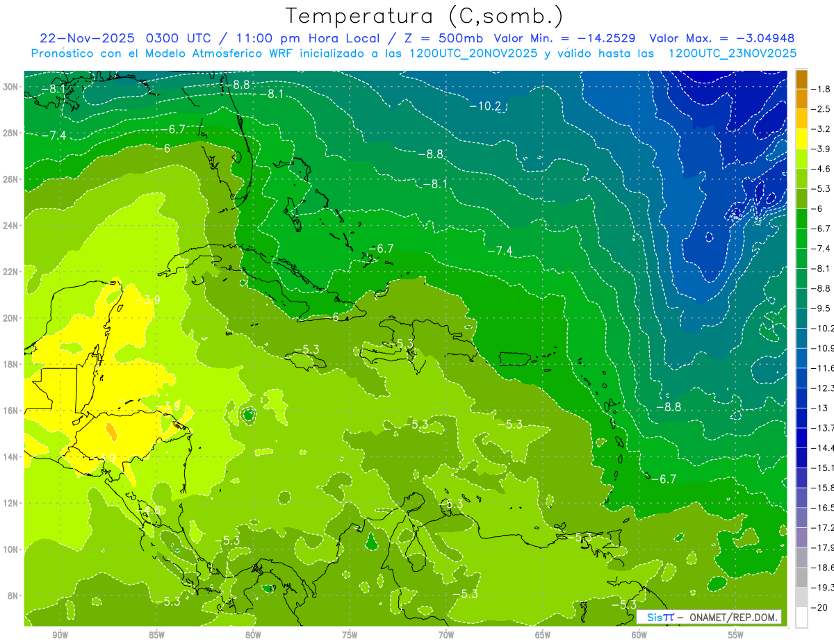Viewport: 834px width, 644px height.
Task: Click the 30N latitude axis label
Action: coord(12,87)
